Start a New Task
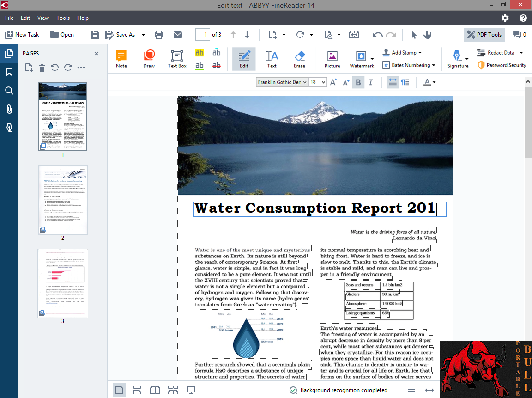Viewport: 532px width, 398px height. pyautogui.click(x=22, y=35)
